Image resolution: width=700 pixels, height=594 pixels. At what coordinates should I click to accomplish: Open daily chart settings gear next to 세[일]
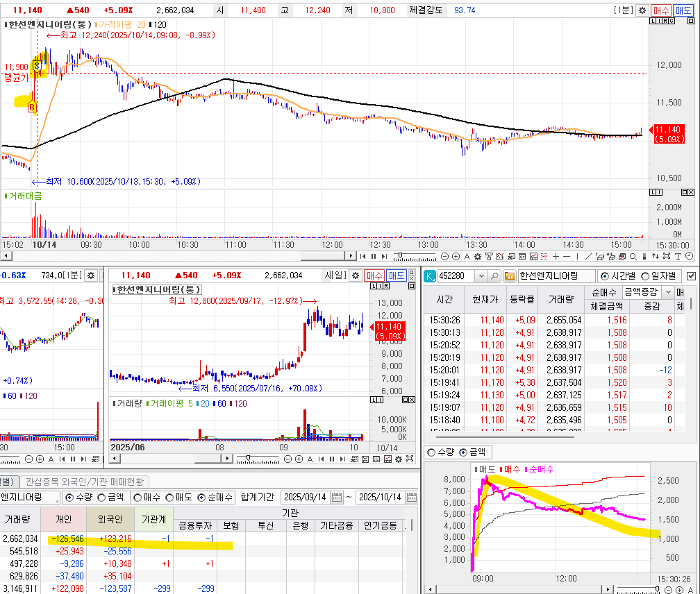coord(356,275)
